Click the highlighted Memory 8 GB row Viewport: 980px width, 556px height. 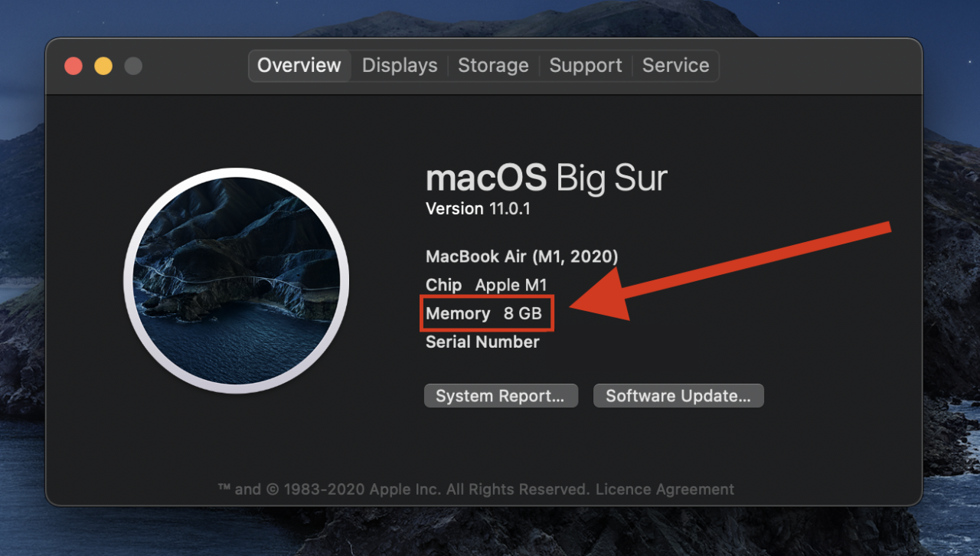[485, 314]
